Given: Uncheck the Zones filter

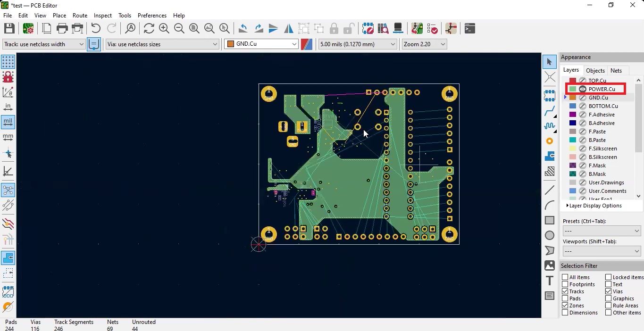Looking at the screenshot, I should 565,306.
